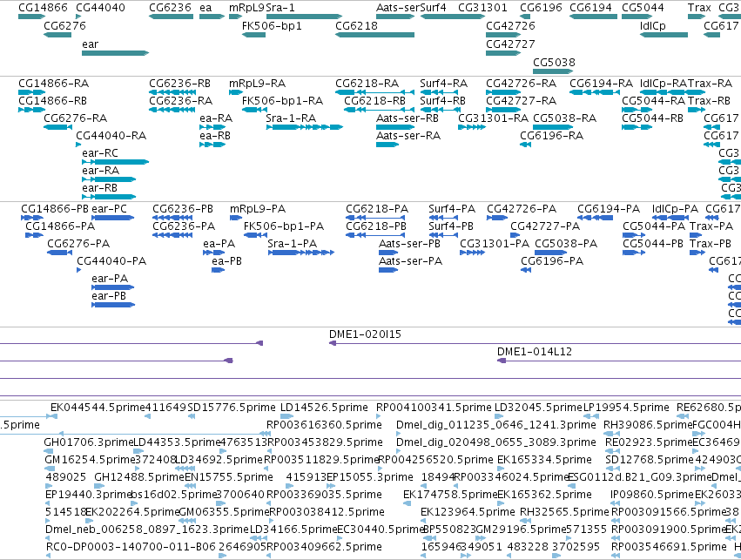Screen dimensions: 741x560
Task: Select the ear gene bar
Action: tap(115, 53)
